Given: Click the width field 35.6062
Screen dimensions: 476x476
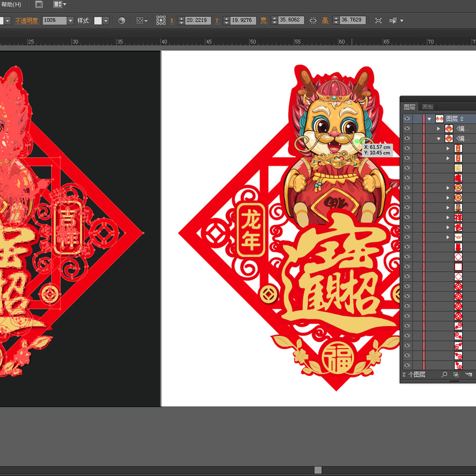Looking at the screenshot, I should point(291,20).
